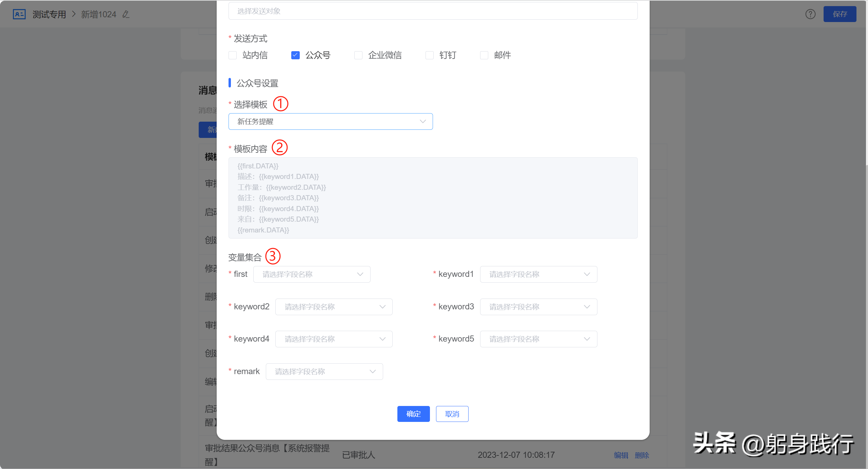Click the edit pencil icon next to 新增1024

pyautogui.click(x=126, y=14)
